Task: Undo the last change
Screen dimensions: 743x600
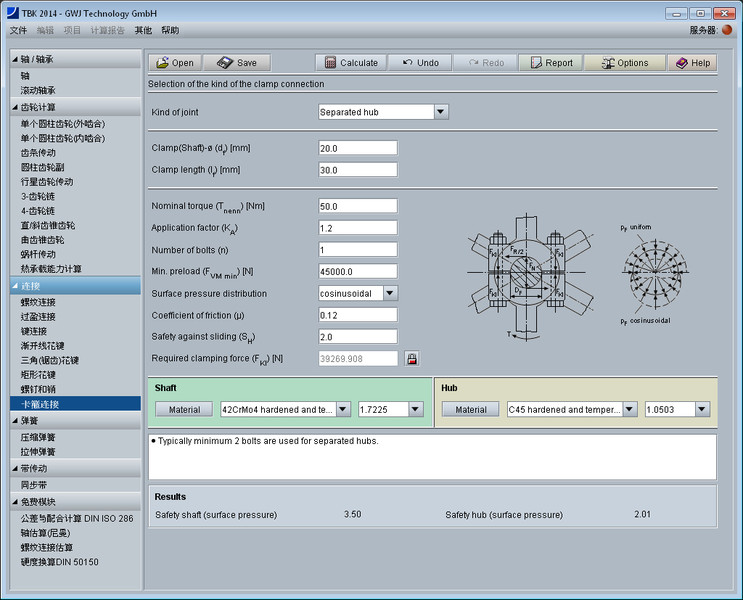Action: [419, 62]
